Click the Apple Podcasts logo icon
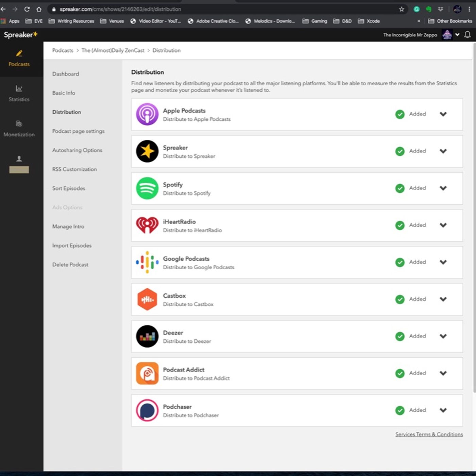 147,114
